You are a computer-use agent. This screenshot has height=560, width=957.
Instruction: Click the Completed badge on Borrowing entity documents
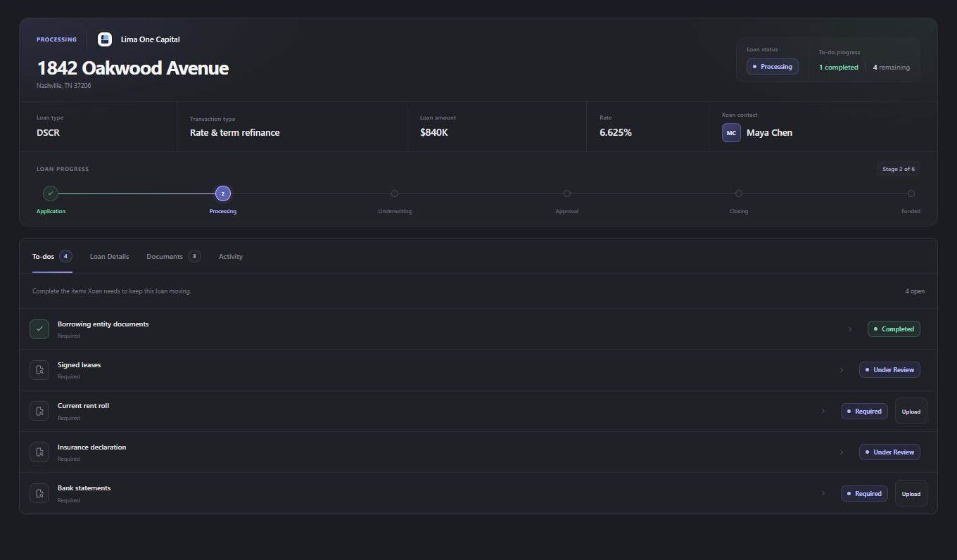click(894, 329)
